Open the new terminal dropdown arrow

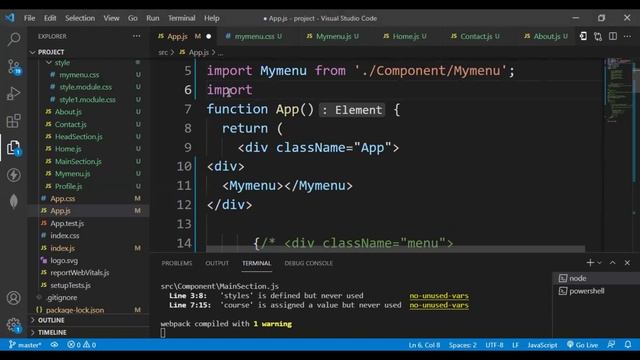(599, 263)
